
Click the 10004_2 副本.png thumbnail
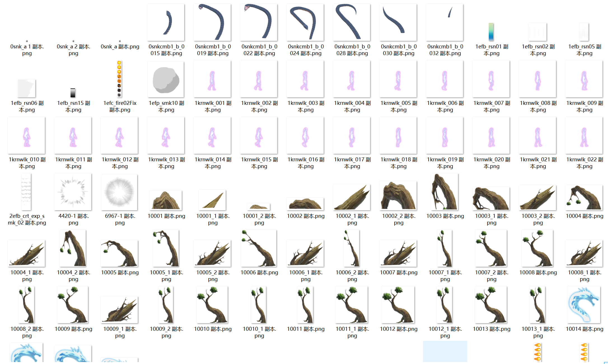click(73, 248)
